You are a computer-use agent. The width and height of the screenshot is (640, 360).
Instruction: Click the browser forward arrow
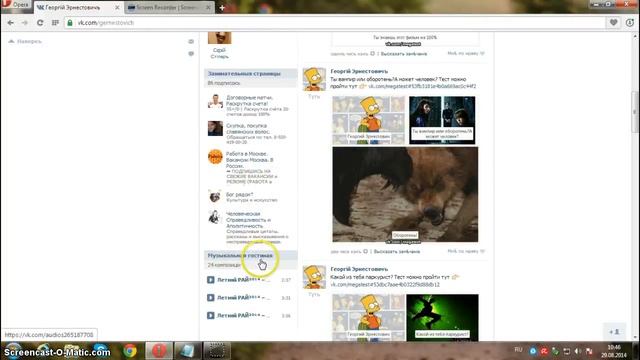(25, 23)
